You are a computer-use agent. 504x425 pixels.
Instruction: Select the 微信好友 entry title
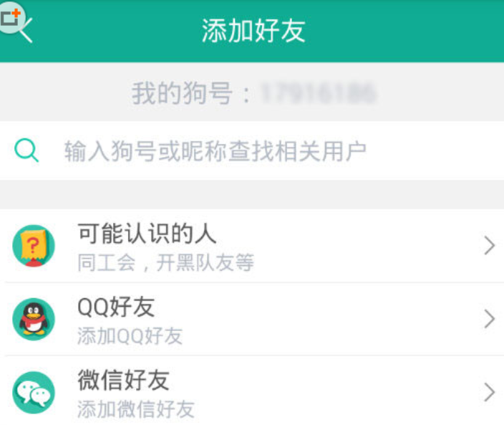point(123,380)
